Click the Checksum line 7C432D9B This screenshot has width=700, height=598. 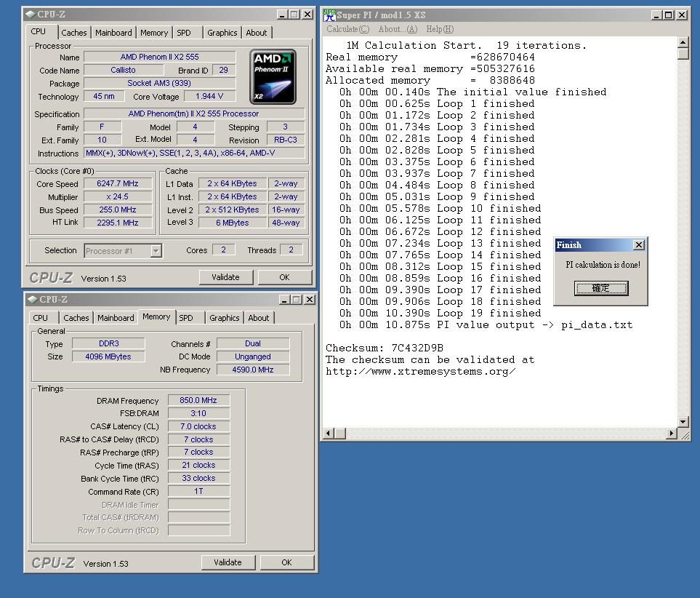385,348
